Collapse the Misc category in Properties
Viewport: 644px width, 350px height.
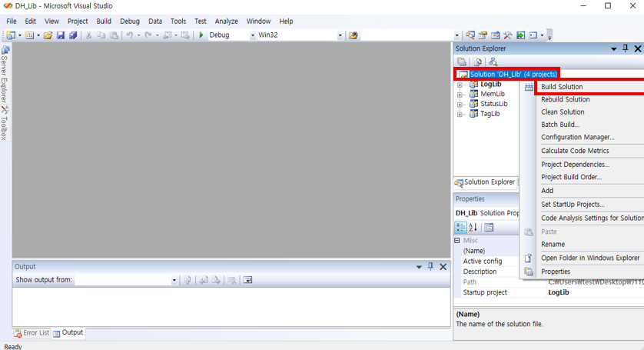point(457,241)
